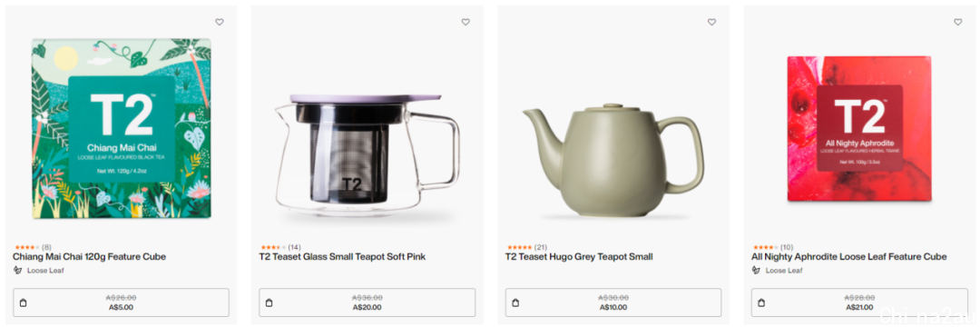
Task: Add Hugo Grey Teapot for A$10.00
Action: pos(613,302)
